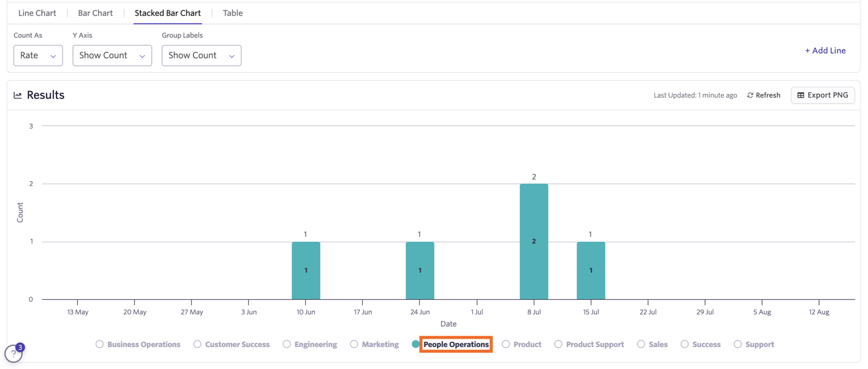Click the 10 Jun bar in chart
Screen dimensions: 868x369
(x=306, y=271)
